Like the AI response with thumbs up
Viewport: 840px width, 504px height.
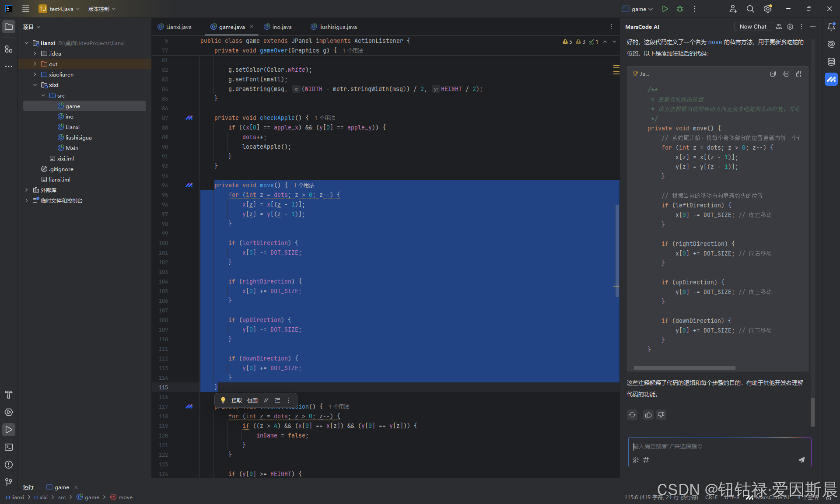(x=648, y=415)
